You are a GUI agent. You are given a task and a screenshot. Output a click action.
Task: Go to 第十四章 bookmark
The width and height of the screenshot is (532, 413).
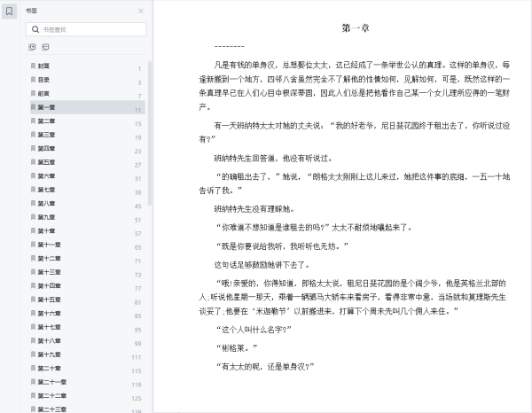coord(88,286)
